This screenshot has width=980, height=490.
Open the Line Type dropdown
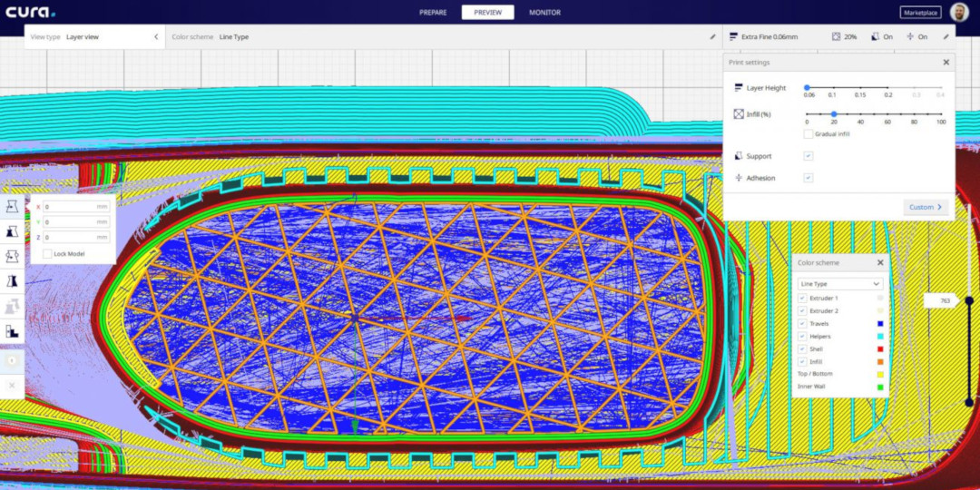point(839,284)
